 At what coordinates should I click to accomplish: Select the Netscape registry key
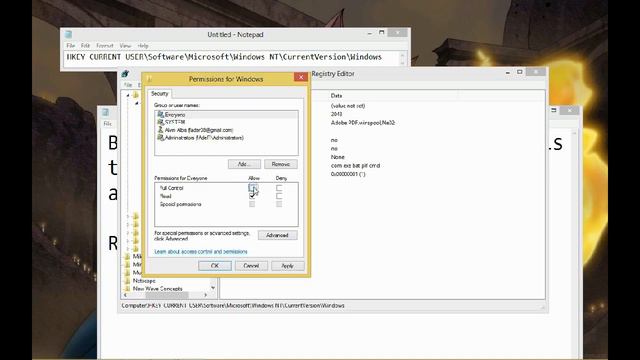[144, 281]
